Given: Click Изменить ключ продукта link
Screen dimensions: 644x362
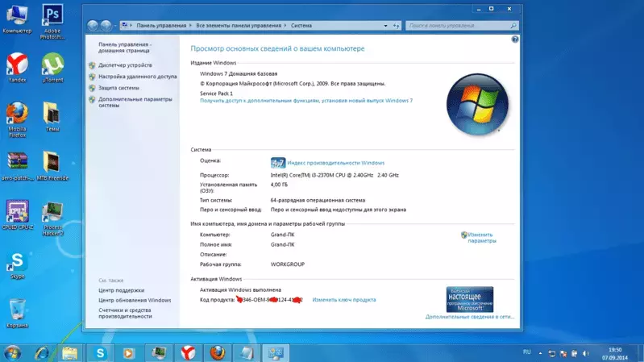Looking at the screenshot, I should pyautogui.click(x=344, y=300).
